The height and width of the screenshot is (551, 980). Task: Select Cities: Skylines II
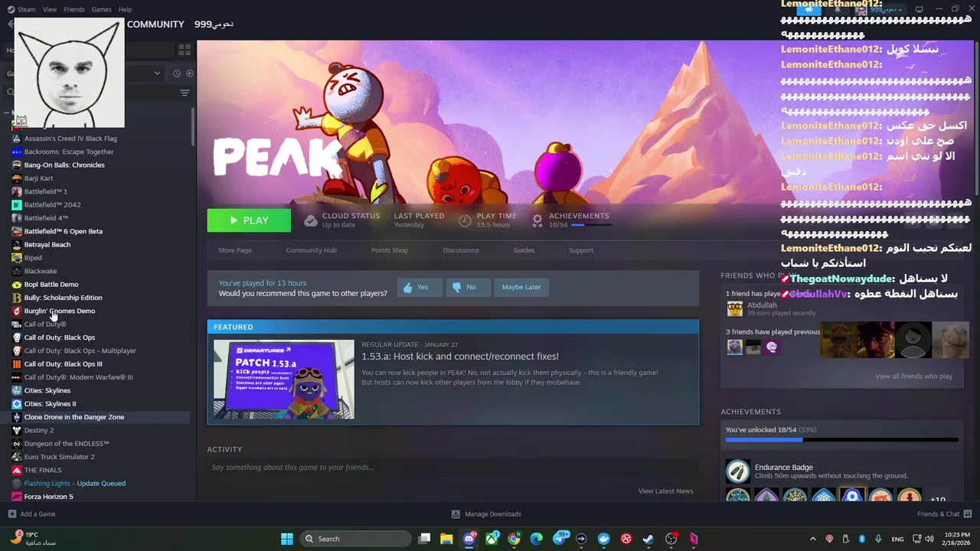click(50, 404)
